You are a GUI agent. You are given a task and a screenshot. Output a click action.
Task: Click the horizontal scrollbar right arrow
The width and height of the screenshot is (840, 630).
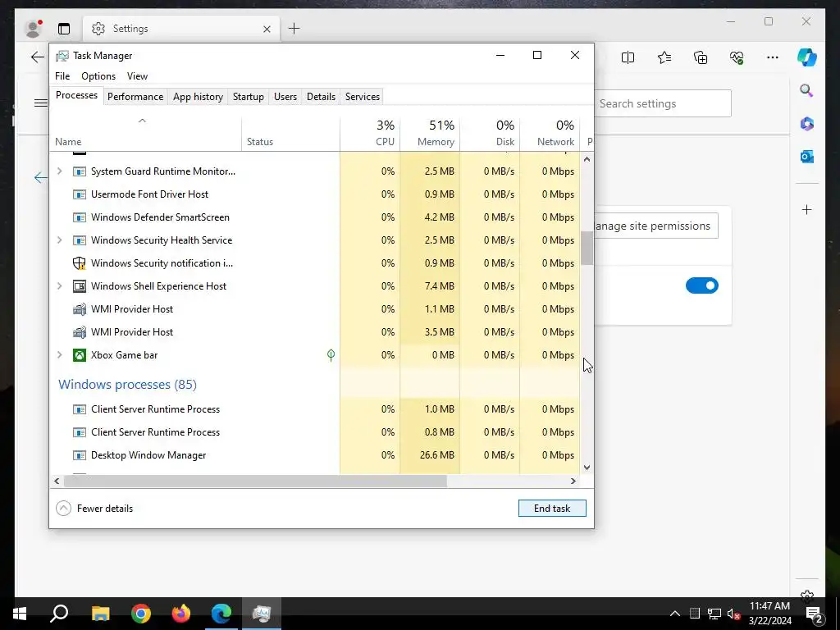point(573,481)
